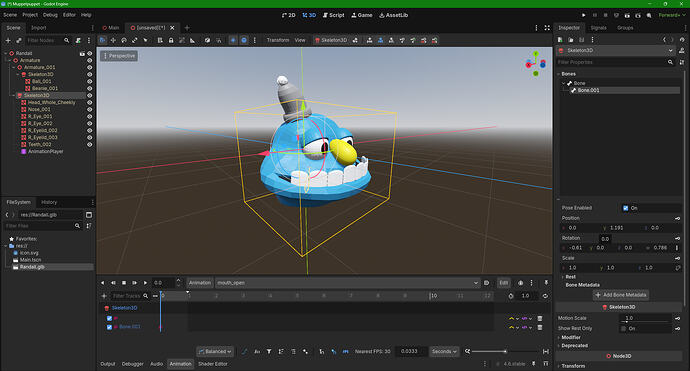
Task: Add a new animation track with plus
Action: [x=104, y=296]
